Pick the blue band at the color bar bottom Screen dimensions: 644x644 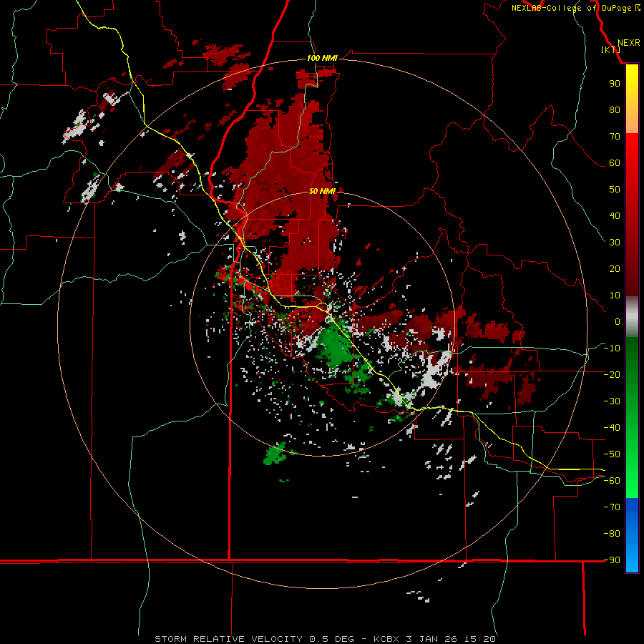(x=632, y=535)
